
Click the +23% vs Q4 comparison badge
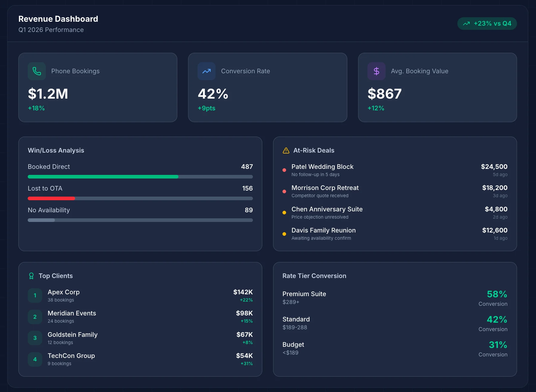[487, 23]
